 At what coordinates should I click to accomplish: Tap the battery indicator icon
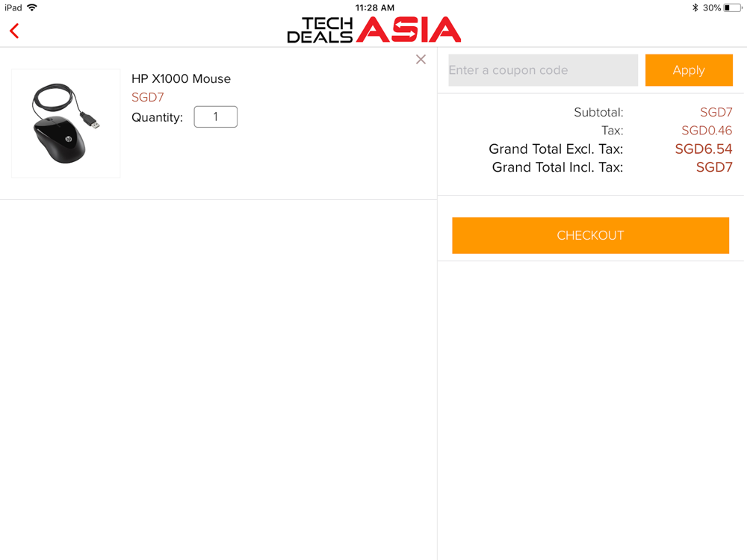pos(734,7)
